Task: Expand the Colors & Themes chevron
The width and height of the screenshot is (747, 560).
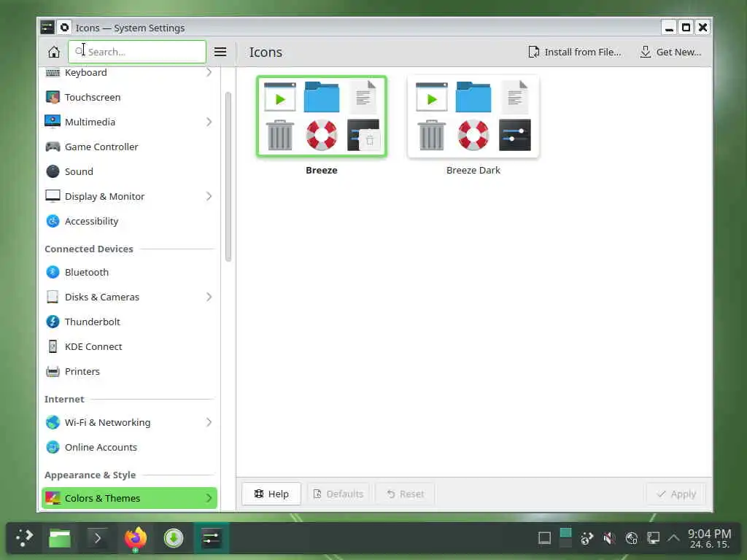Action: tap(209, 498)
